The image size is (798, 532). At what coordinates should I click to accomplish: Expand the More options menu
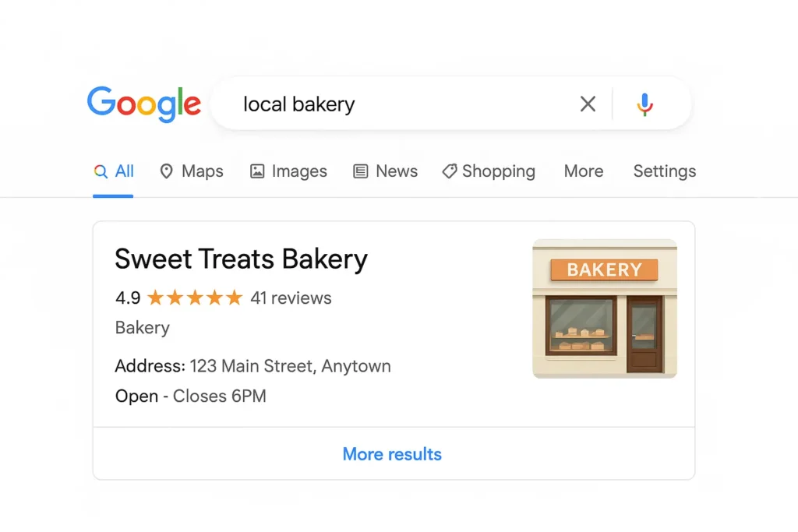pos(583,171)
